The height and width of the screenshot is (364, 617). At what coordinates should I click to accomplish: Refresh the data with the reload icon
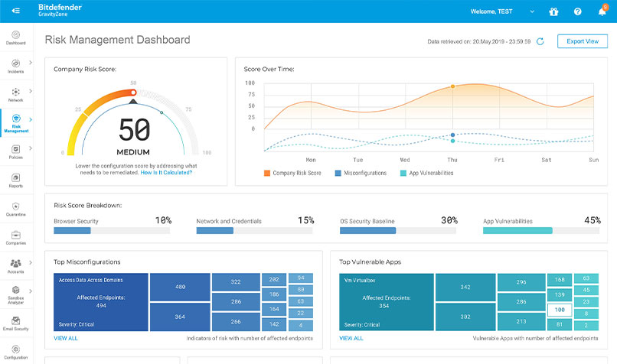pos(540,41)
